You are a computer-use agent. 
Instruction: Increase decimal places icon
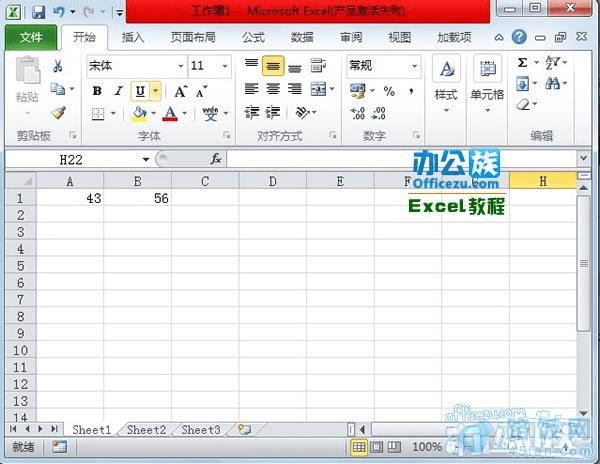358,113
